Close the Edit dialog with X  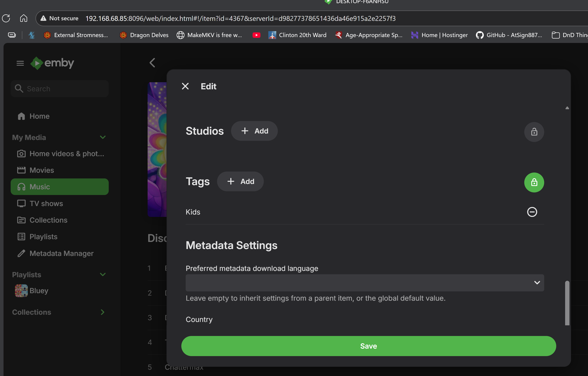coord(185,86)
